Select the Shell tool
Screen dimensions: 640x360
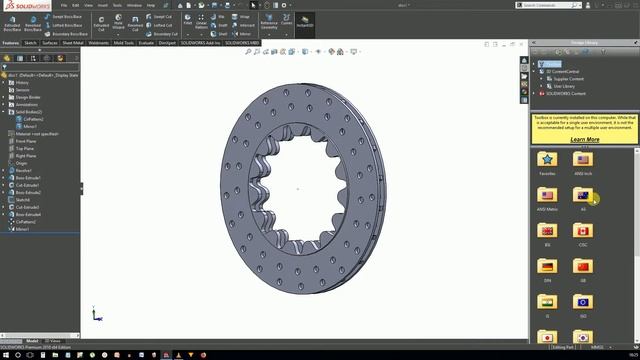[219, 34]
